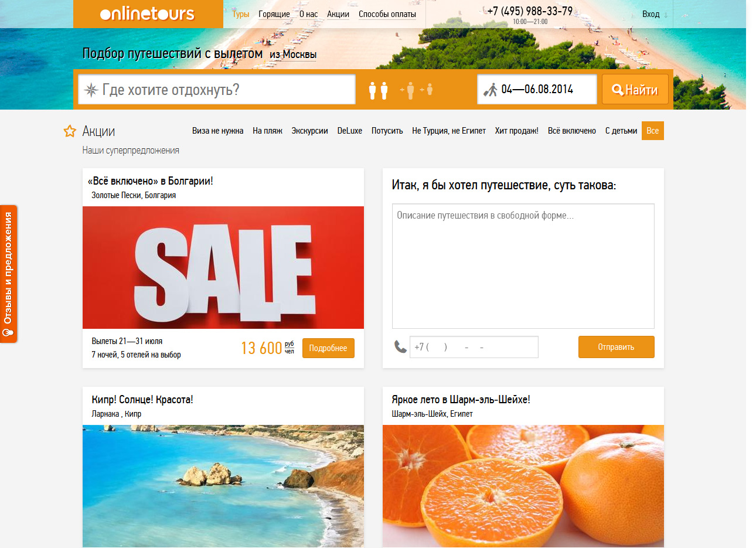Viewport: 756px width, 548px height.
Task: Click the Найти search button
Action: tap(635, 90)
